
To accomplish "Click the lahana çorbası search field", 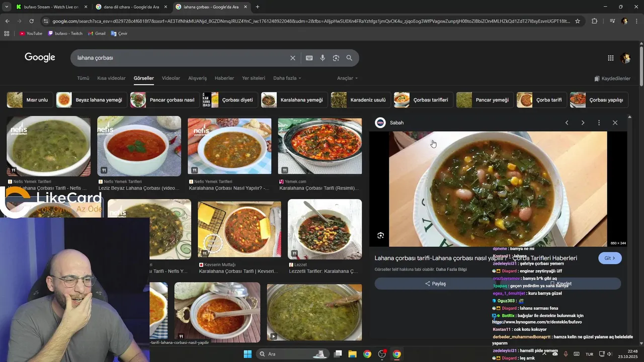I will 181,58.
